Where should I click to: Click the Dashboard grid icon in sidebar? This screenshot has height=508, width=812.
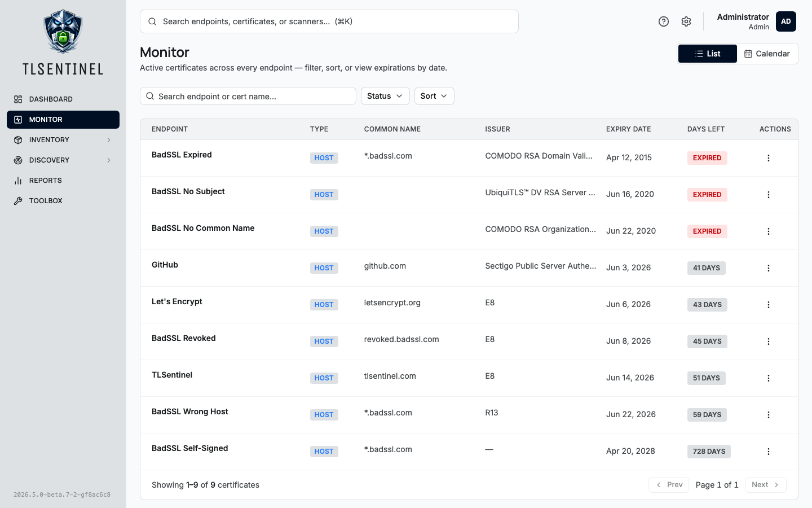[x=18, y=99]
